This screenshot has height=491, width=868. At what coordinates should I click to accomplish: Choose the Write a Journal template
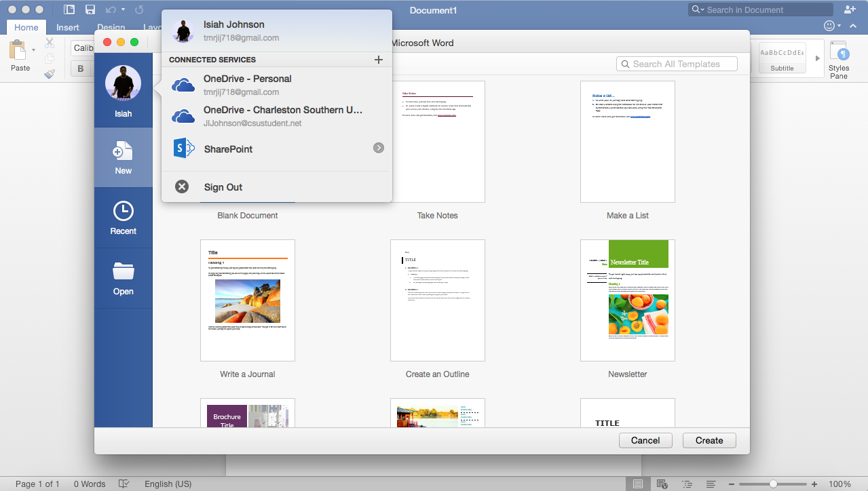(248, 300)
